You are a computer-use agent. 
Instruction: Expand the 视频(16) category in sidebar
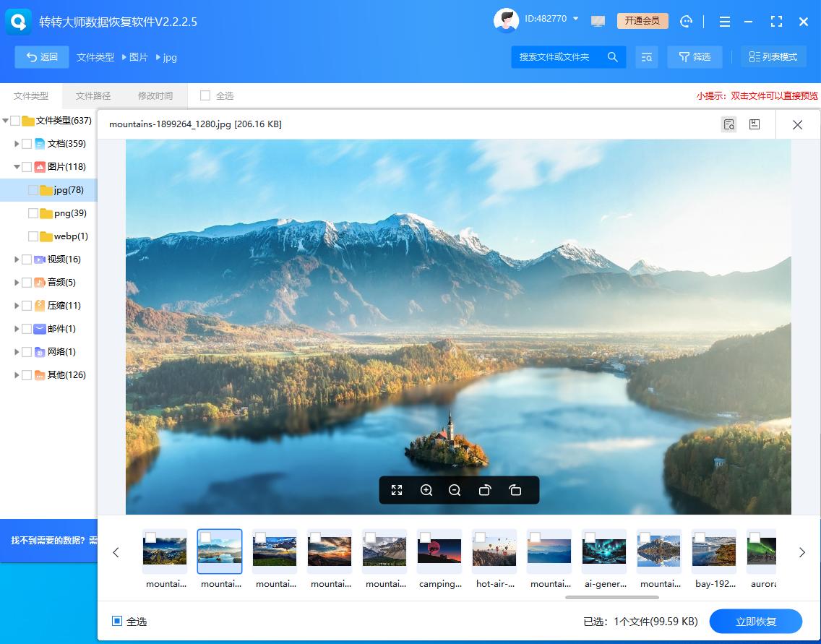click(x=16, y=259)
